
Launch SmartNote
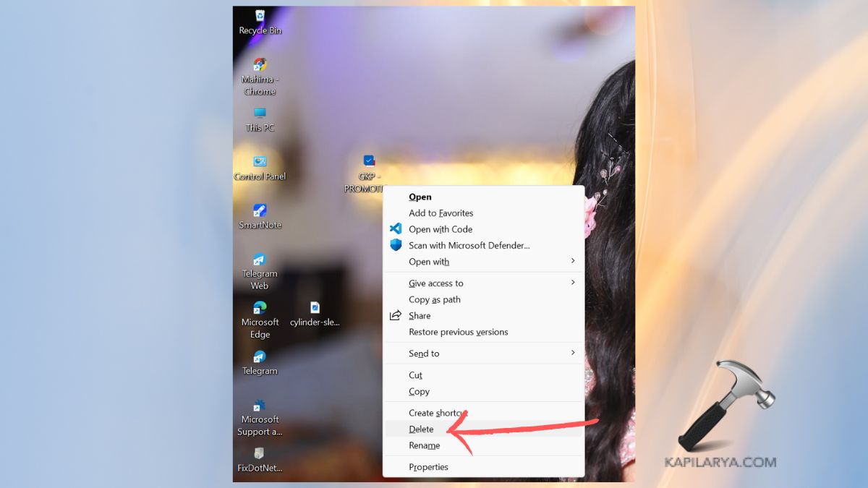click(x=259, y=213)
